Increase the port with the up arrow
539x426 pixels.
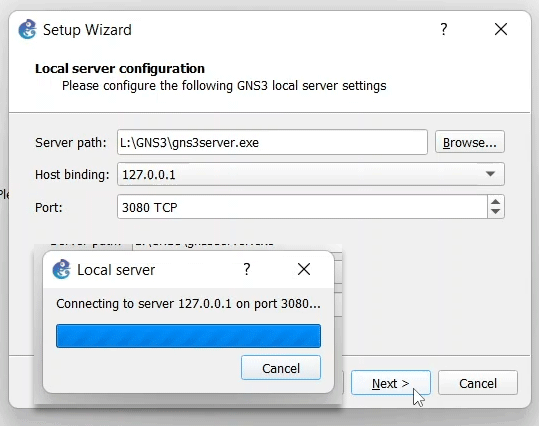(x=496, y=202)
